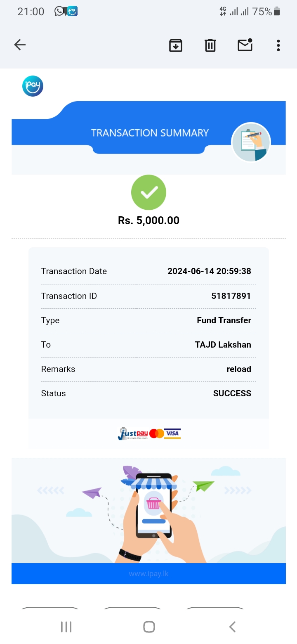
Task: Tap the WhatsApp notification icon
Action: point(59,11)
